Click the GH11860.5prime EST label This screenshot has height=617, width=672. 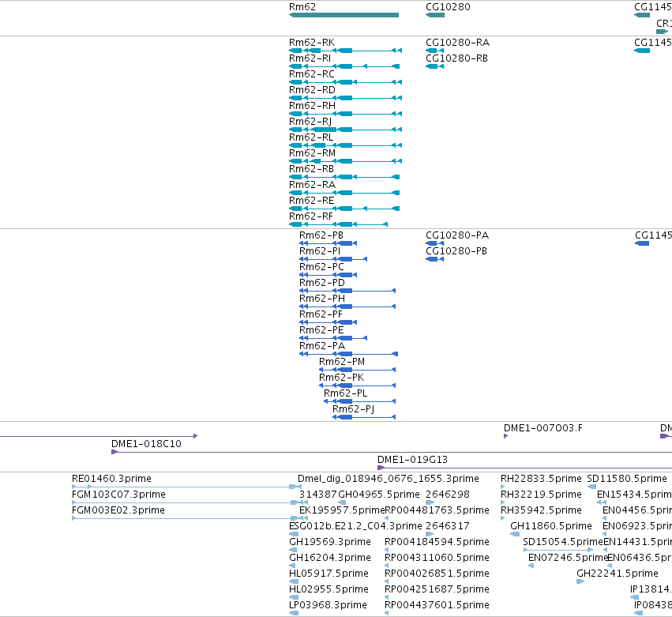pos(550,526)
